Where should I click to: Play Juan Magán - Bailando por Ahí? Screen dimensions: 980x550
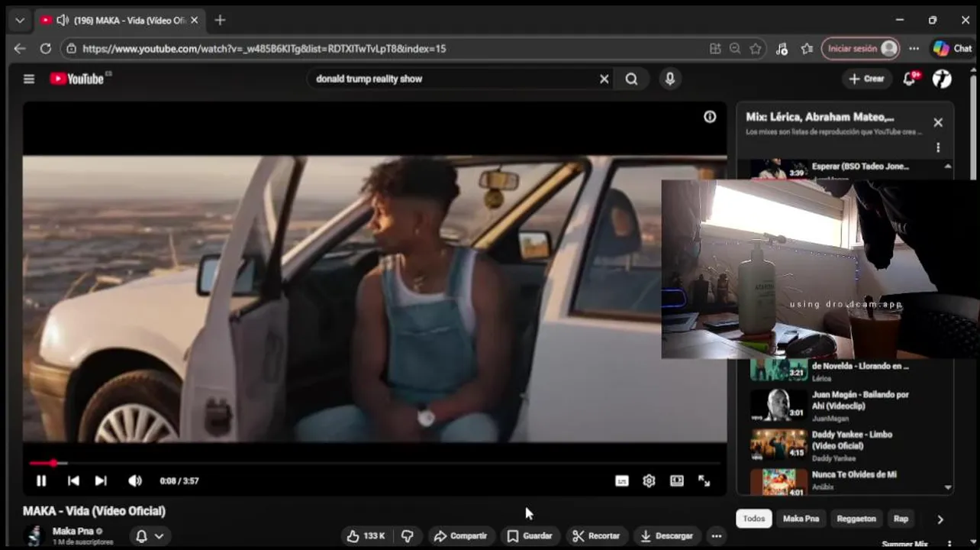click(x=844, y=405)
